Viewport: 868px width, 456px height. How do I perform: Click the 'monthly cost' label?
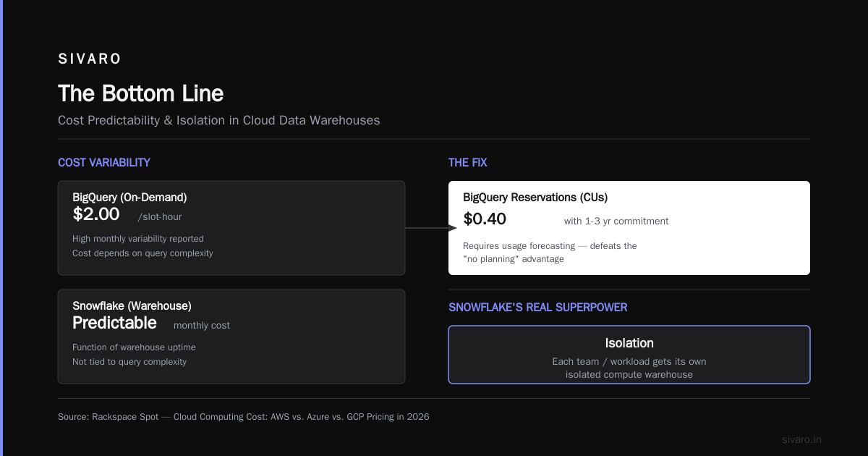click(202, 325)
